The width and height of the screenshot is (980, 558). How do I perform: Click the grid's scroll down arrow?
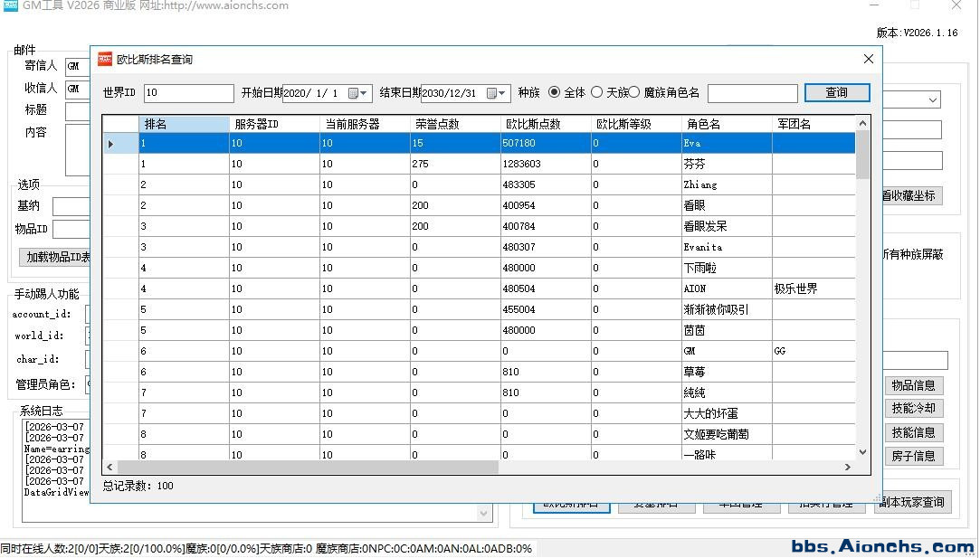(x=862, y=451)
